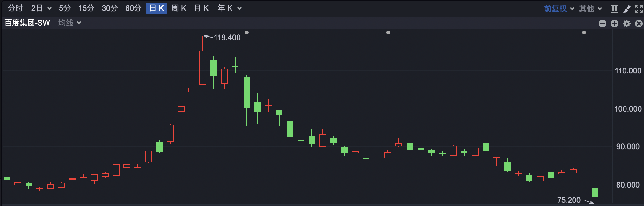Select the 5分 interval
The width and height of the screenshot is (644, 206).
[x=64, y=8]
